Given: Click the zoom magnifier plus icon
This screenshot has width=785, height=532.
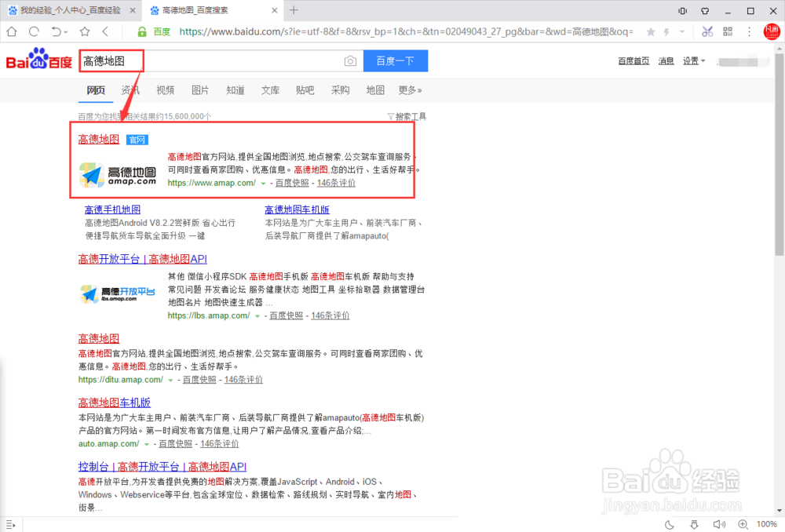Looking at the screenshot, I should point(743,524).
